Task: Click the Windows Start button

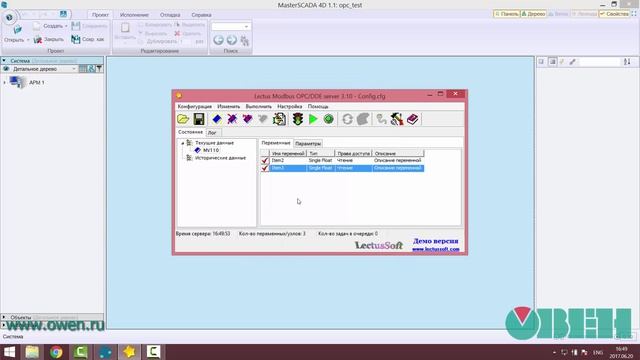Action: (9, 352)
